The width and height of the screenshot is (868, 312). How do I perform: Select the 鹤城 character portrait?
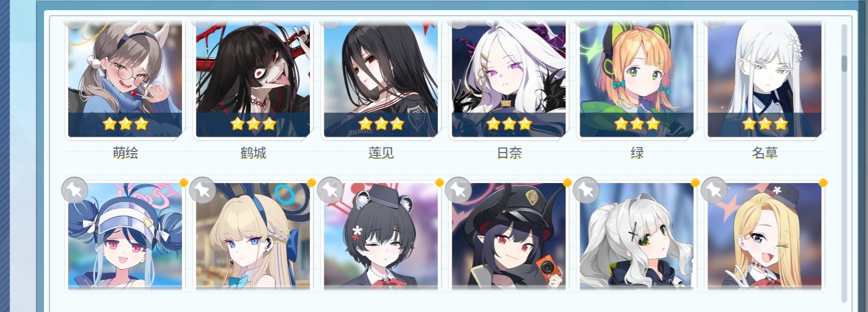click(x=253, y=79)
